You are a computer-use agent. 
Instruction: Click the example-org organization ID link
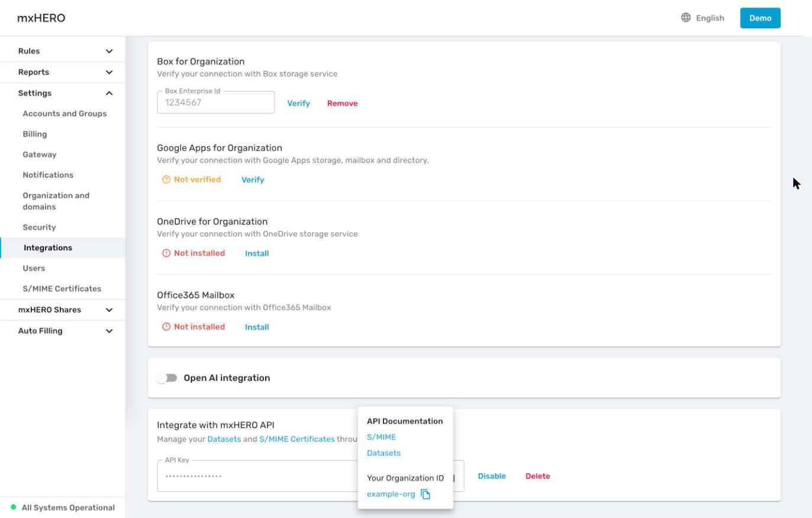[391, 494]
